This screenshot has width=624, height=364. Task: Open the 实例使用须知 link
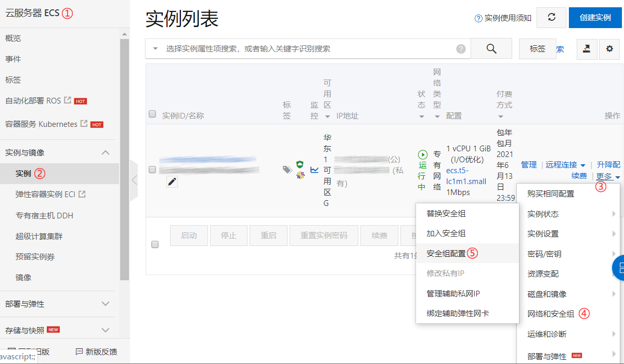508,18
